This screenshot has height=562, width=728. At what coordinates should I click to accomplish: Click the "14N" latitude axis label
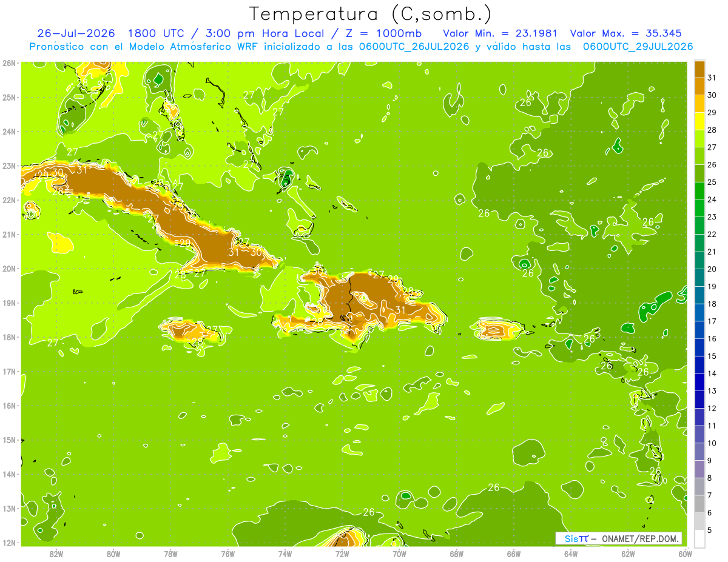(8, 474)
